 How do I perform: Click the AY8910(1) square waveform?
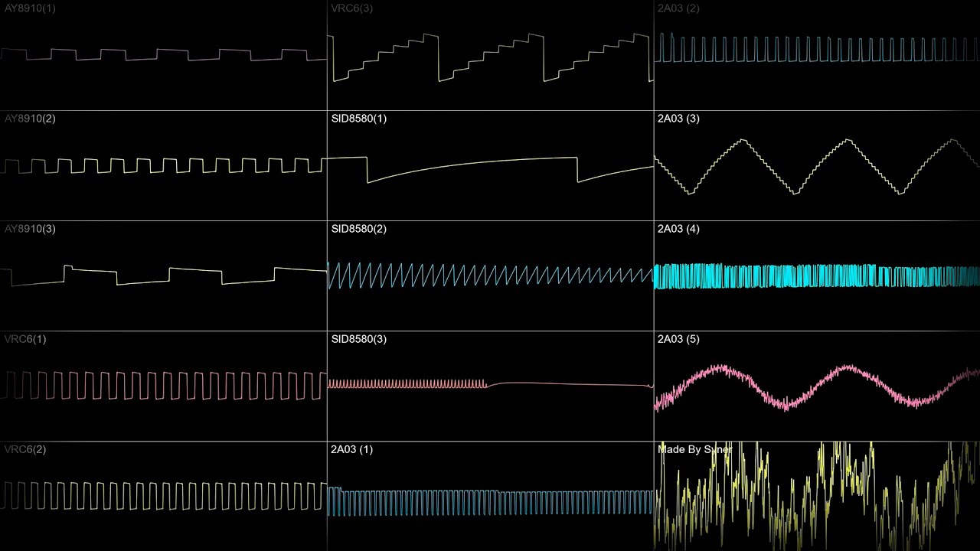click(x=163, y=54)
